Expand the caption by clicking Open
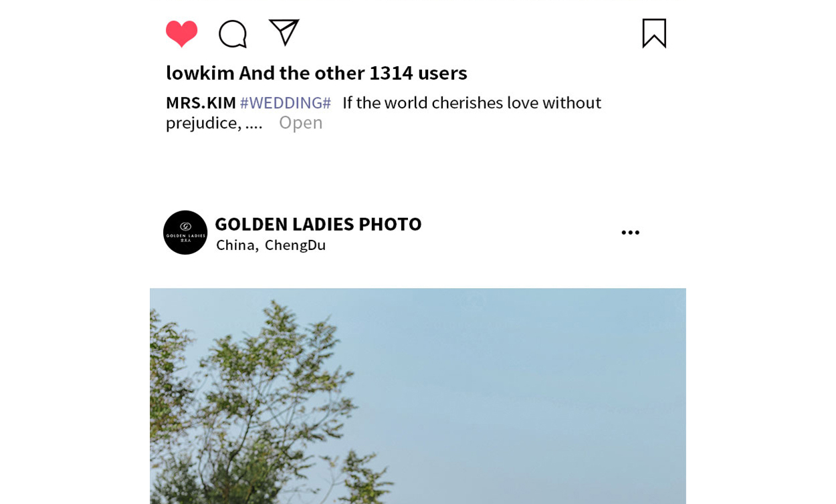This screenshot has width=836, height=504. click(x=300, y=122)
